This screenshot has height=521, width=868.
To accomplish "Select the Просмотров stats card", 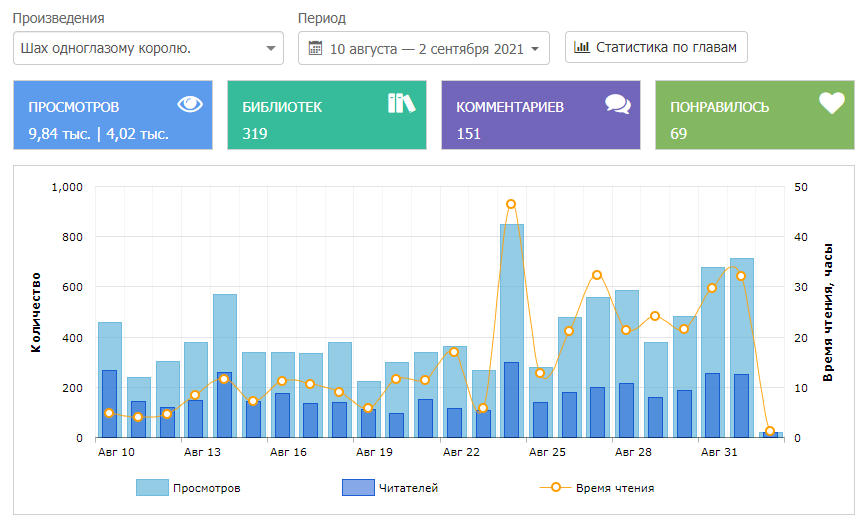I will coord(113,116).
